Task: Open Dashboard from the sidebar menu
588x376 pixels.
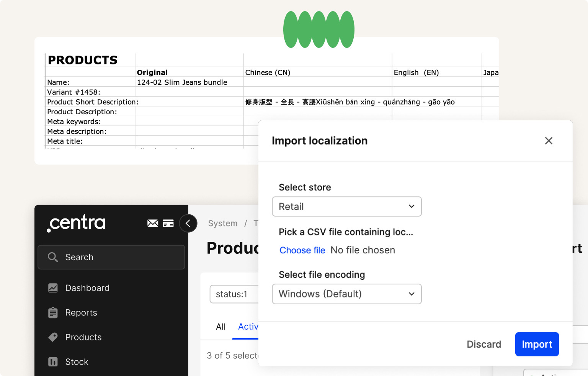Action: (87, 288)
